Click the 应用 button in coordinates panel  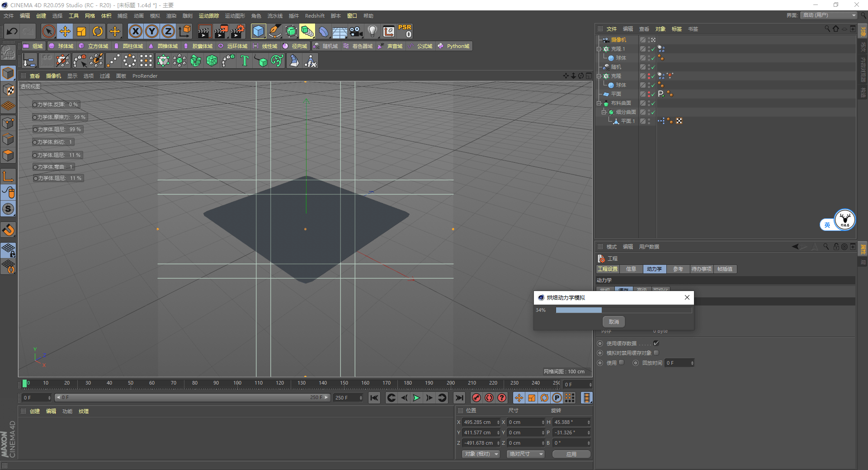571,454
